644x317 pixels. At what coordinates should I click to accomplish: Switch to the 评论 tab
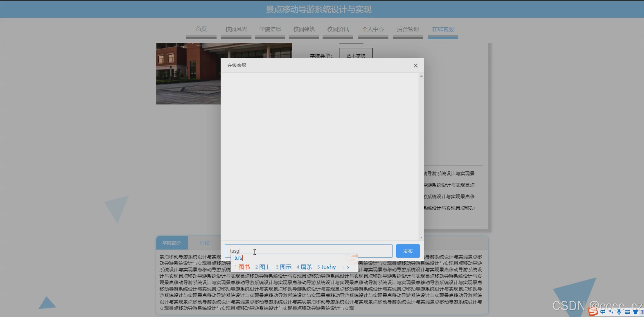(x=204, y=243)
